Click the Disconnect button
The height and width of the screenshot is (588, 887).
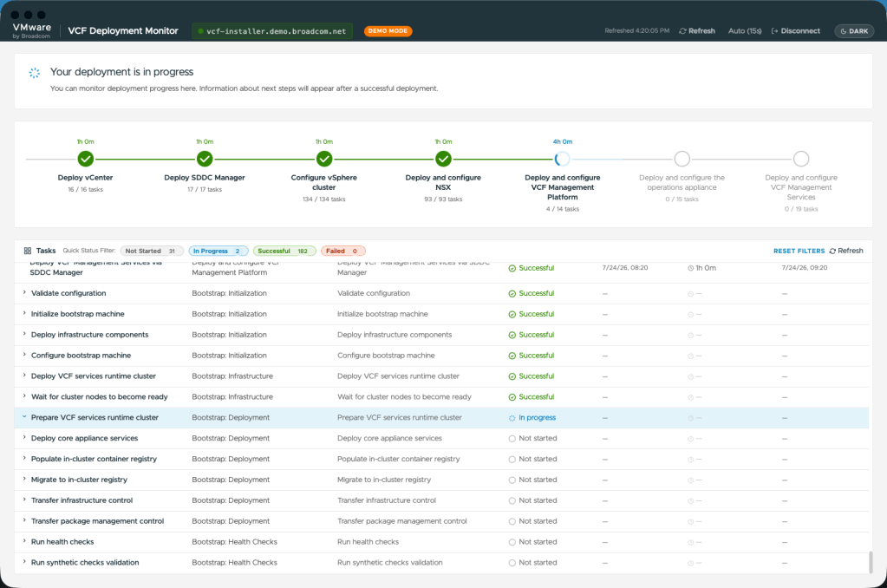(795, 30)
